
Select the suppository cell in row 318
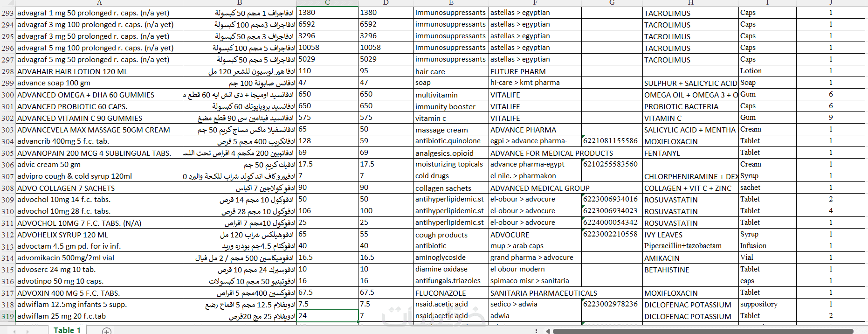coord(767,304)
